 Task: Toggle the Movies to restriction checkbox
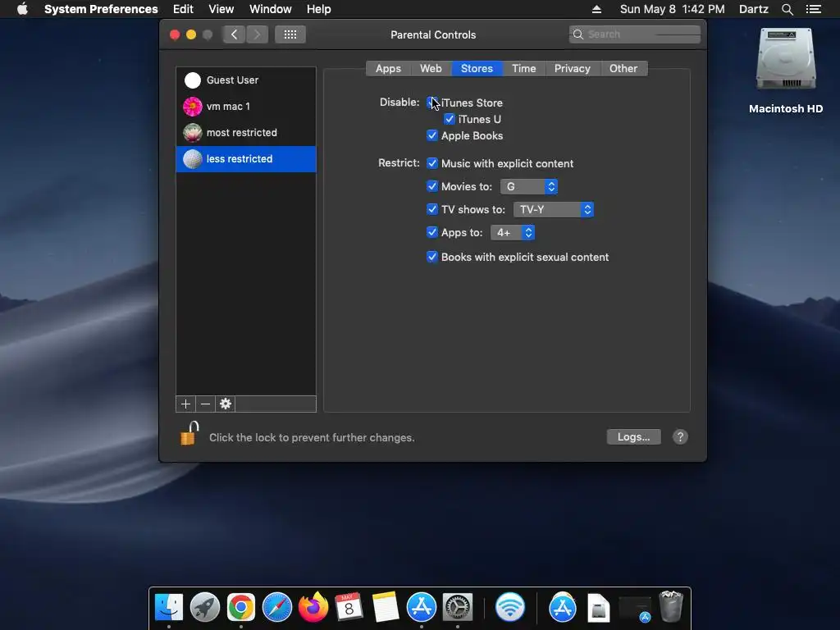tap(431, 186)
